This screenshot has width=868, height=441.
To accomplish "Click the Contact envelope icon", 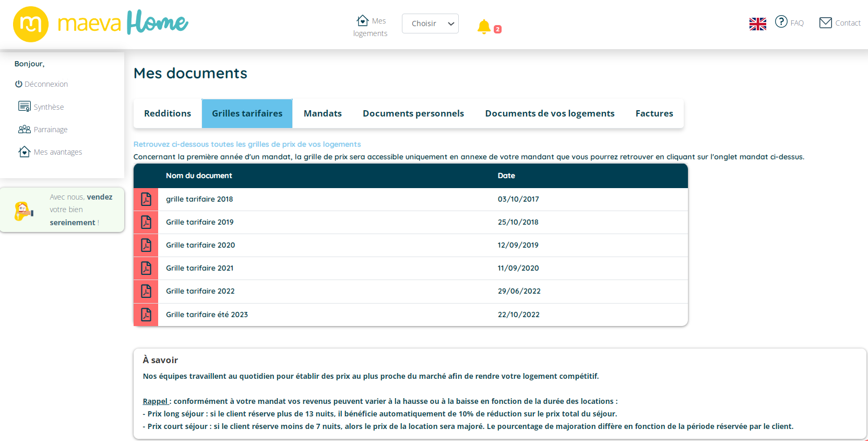I will pos(825,22).
